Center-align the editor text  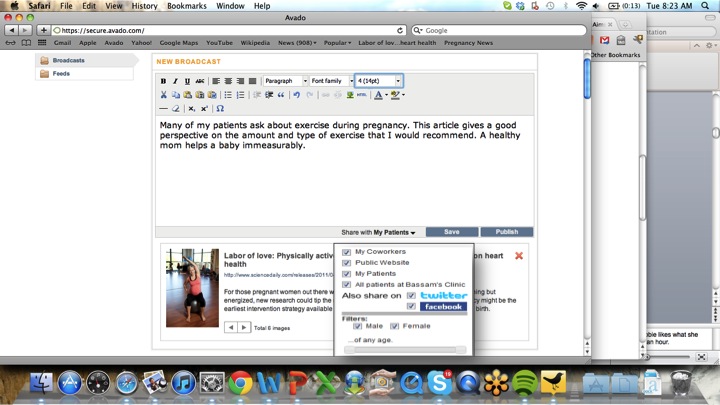[228, 81]
